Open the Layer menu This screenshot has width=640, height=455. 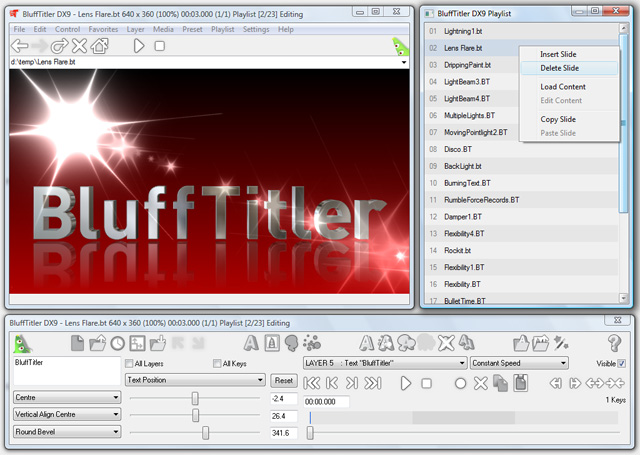(x=135, y=29)
